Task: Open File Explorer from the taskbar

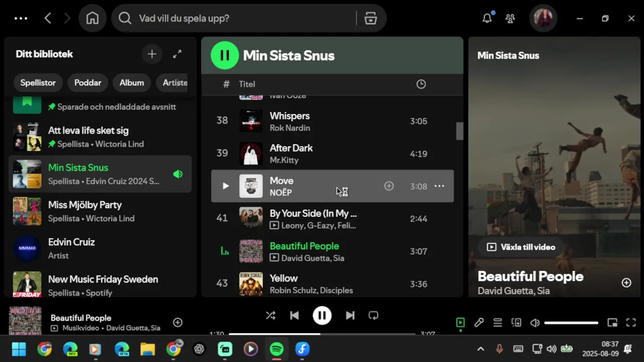Action: point(147,349)
